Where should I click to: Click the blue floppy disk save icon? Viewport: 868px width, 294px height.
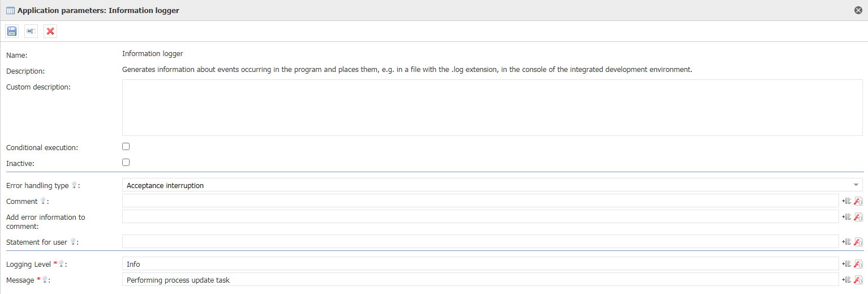12,31
